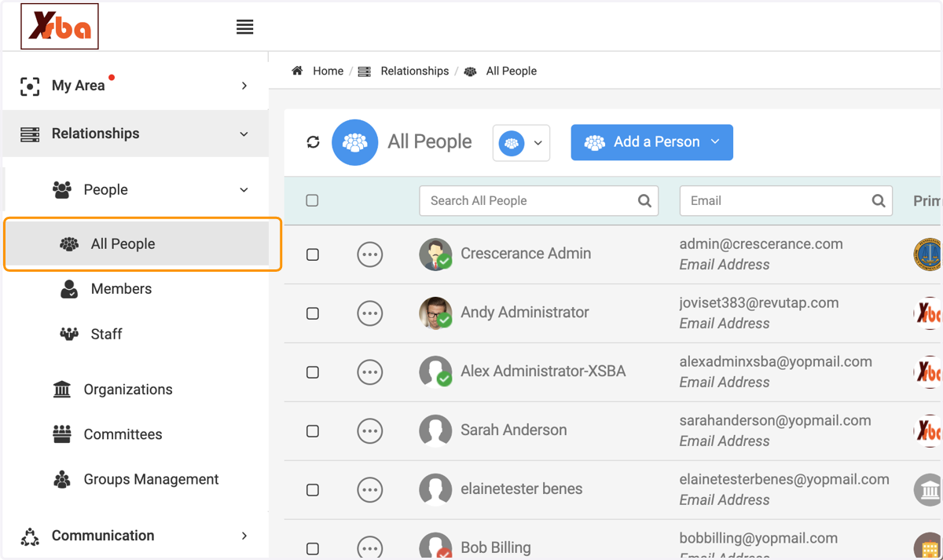Collapse the People submenu chevron
The width and height of the screenshot is (943, 560).
pos(244,190)
